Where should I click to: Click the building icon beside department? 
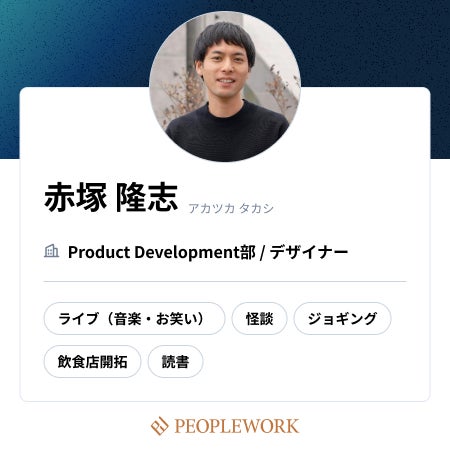pos(52,251)
